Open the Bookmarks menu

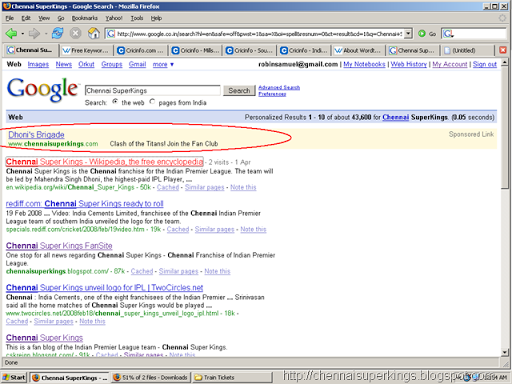(85, 18)
